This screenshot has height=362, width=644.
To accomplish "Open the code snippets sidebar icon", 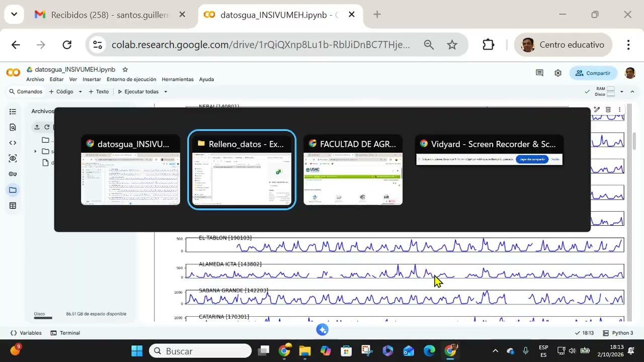I will point(13,143).
